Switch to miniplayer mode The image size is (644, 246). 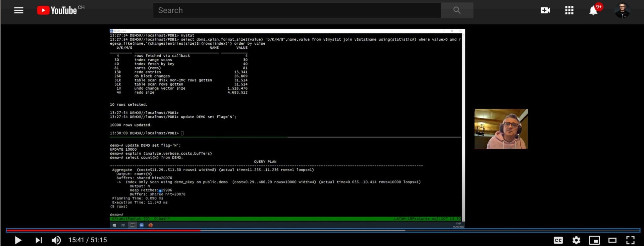point(594,240)
